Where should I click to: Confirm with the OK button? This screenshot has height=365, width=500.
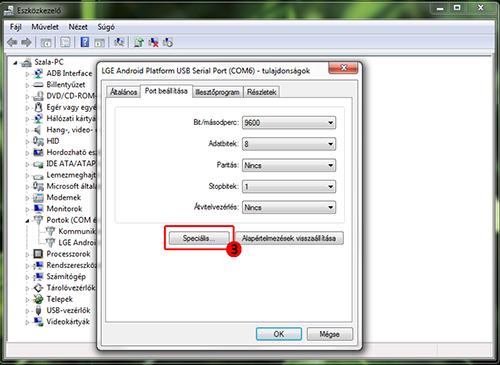pyautogui.click(x=279, y=334)
